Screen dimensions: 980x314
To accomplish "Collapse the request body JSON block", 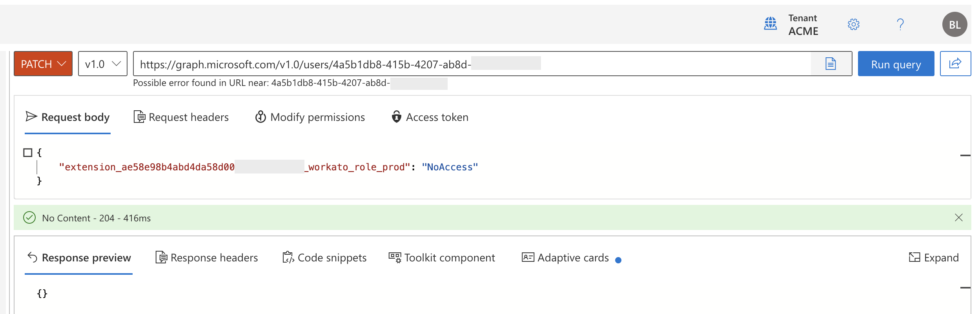I will (x=27, y=153).
